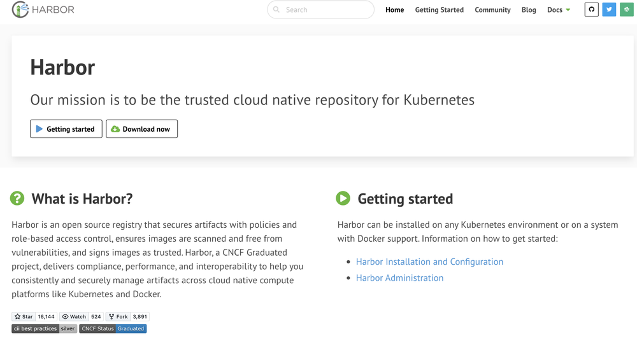Image resolution: width=637 pixels, height=364 pixels.
Task: Click the Fork badge
Action: coord(118,316)
